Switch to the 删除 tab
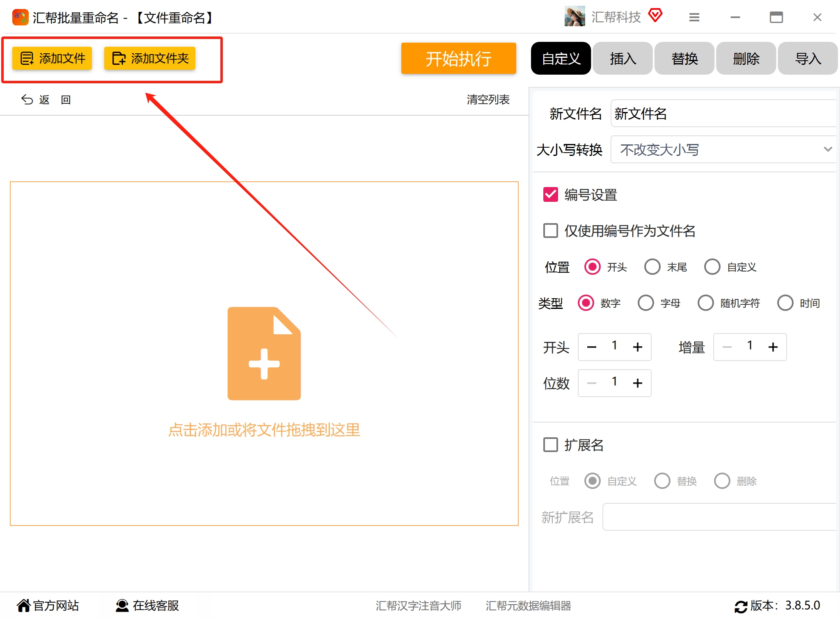The height and width of the screenshot is (619, 840). (746, 58)
